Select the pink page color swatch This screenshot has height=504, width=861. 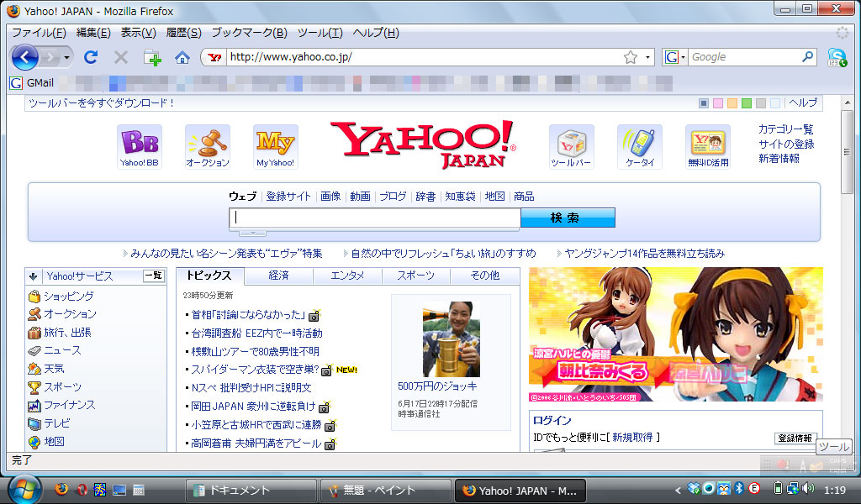[x=718, y=103]
